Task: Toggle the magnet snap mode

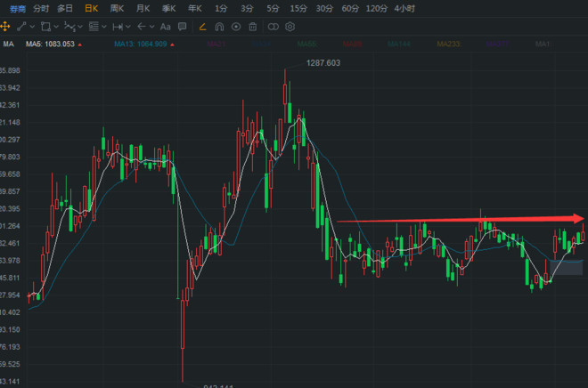Action: pyautogui.click(x=219, y=27)
